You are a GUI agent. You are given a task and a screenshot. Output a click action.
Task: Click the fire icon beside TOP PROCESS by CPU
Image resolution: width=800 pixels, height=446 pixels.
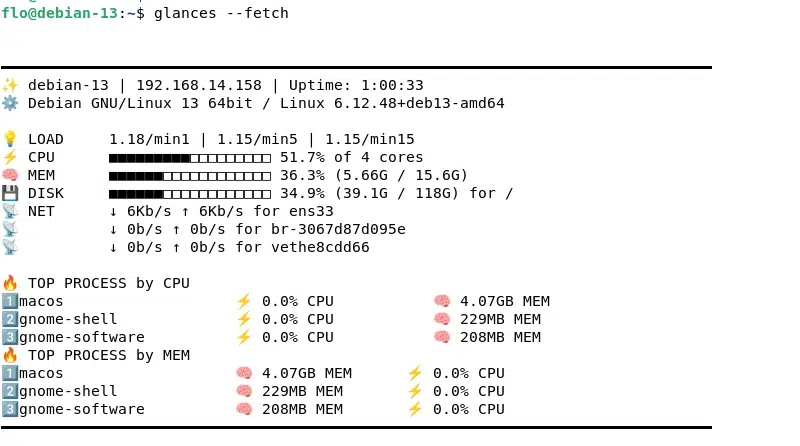pos(10,283)
